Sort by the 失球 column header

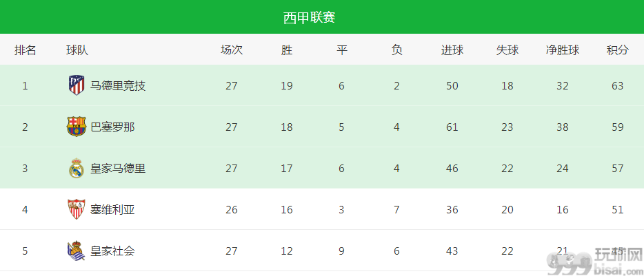(x=507, y=50)
